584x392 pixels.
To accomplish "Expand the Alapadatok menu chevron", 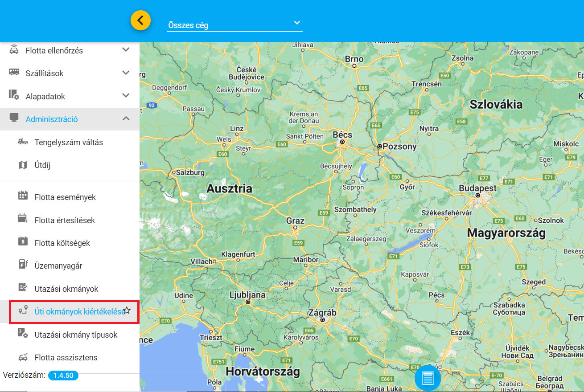I will point(126,96).
